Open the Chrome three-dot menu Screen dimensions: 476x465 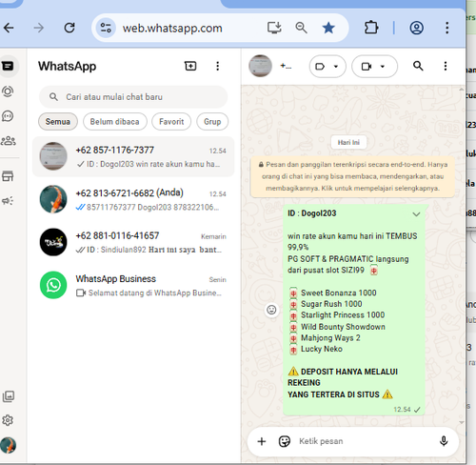pos(446,28)
